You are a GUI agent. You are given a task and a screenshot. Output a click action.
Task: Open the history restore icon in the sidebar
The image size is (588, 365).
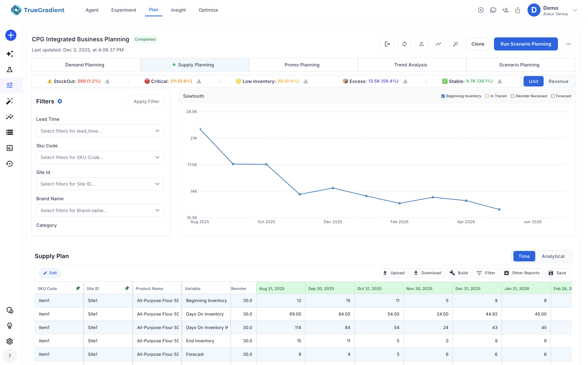pos(10,164)
